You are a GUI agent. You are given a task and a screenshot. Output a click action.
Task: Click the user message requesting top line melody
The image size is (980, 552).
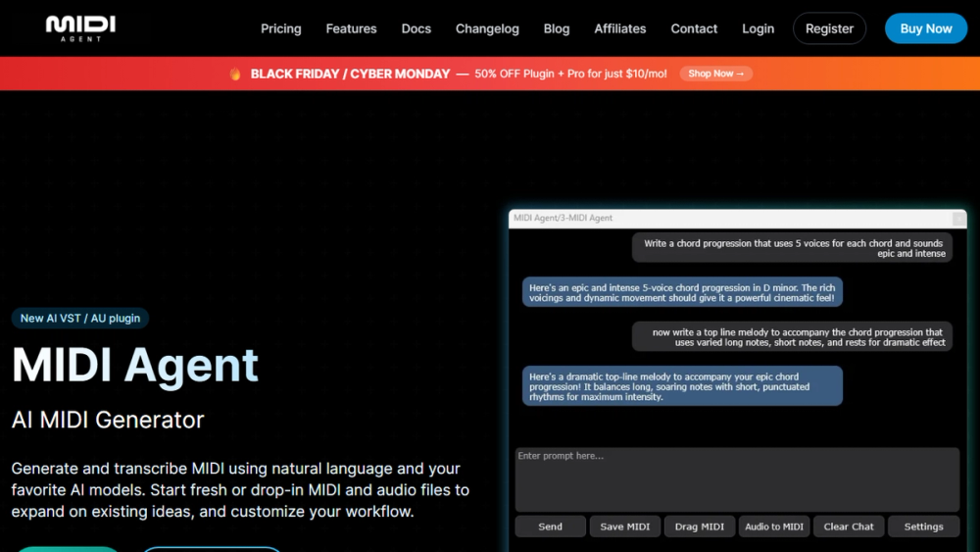pos(792,337)
